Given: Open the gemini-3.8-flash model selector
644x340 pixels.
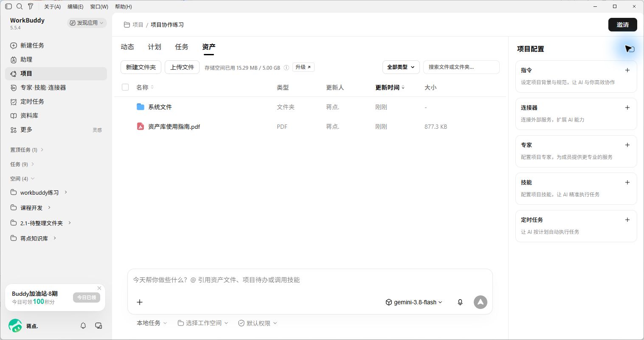Looking at the screenshot, I should [414, 302].
